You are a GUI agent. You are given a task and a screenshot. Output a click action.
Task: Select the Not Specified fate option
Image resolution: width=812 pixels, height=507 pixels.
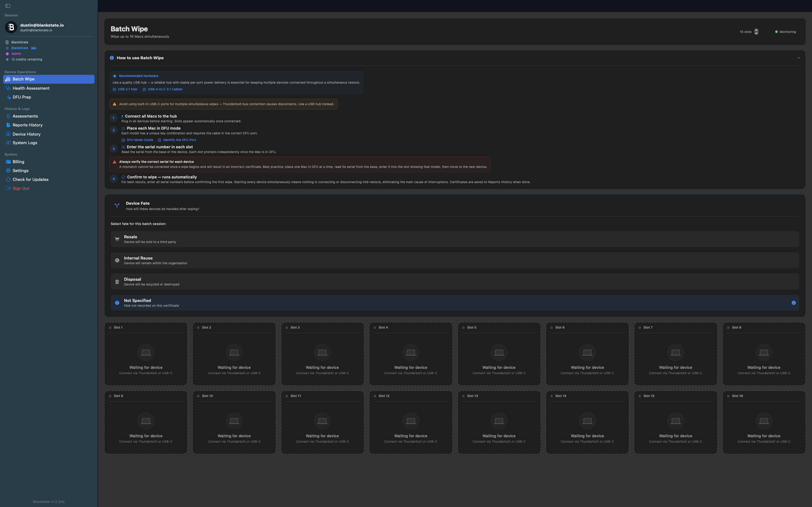(454, 303)
